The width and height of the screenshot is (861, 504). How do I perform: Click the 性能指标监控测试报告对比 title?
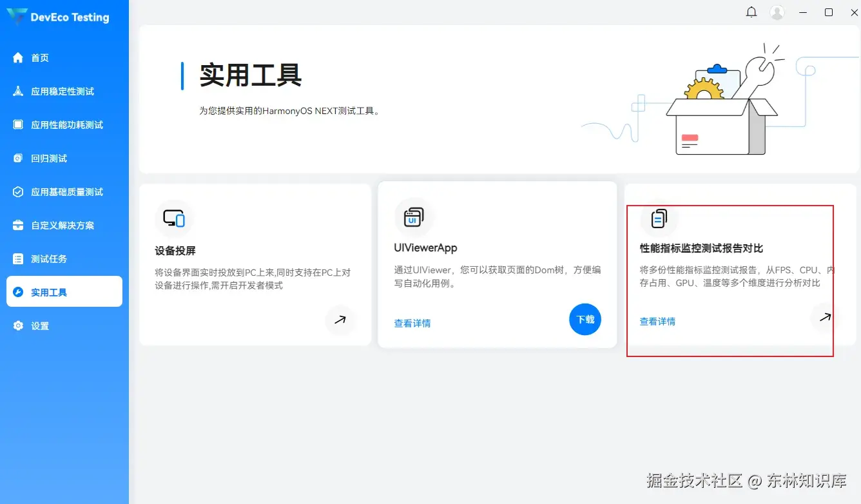pyautogui.click(x=701, y=248)
